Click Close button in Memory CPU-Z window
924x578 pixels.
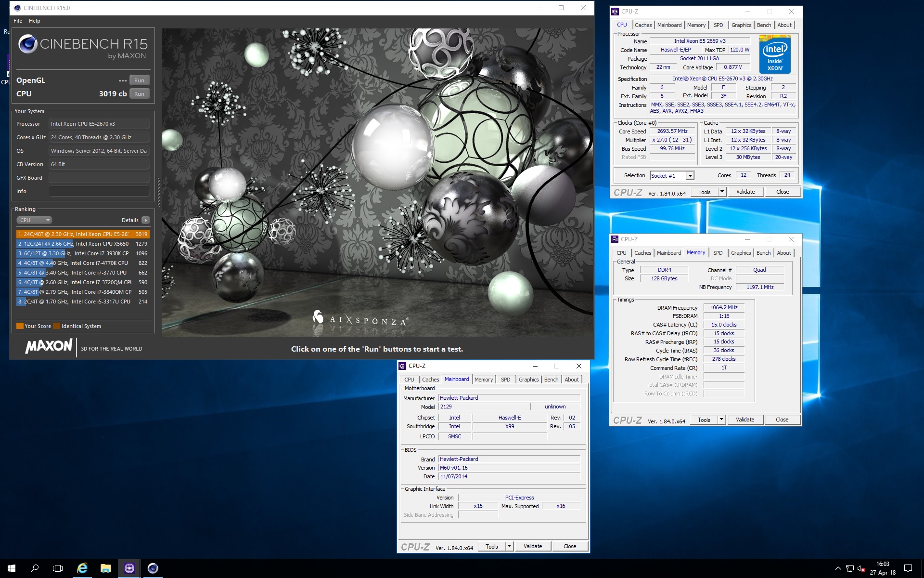[x=782, y=420]
